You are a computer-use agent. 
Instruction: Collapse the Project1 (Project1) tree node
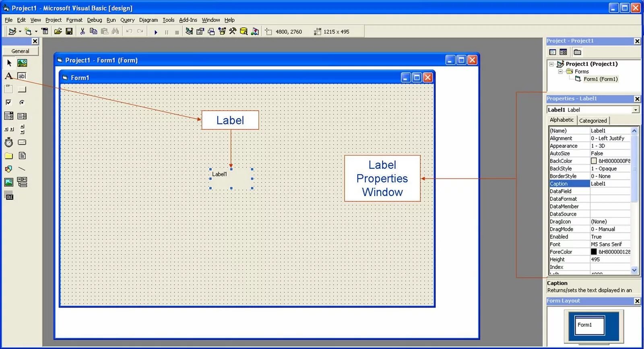tap(551, 64)
